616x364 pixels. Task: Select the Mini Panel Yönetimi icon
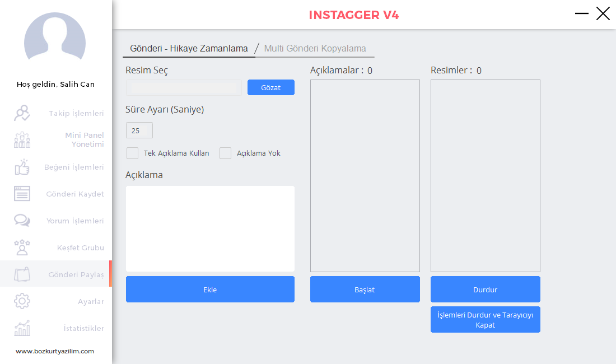[x=22, y=140]
